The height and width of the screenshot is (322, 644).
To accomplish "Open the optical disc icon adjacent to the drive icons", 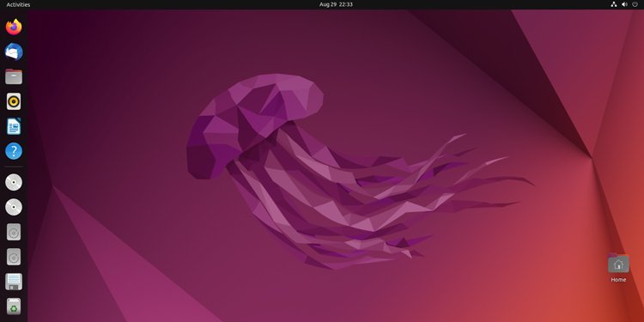I will coord(14,207).
